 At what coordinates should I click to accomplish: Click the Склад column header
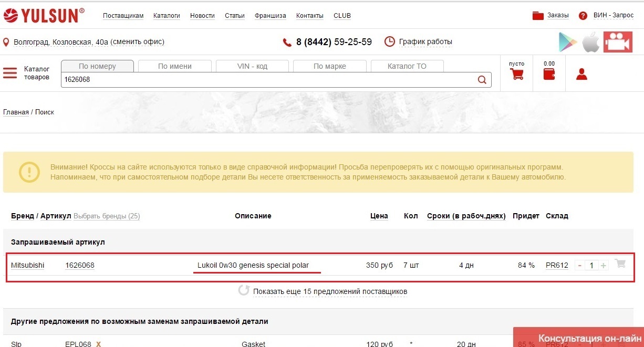[x=557, y=216]
